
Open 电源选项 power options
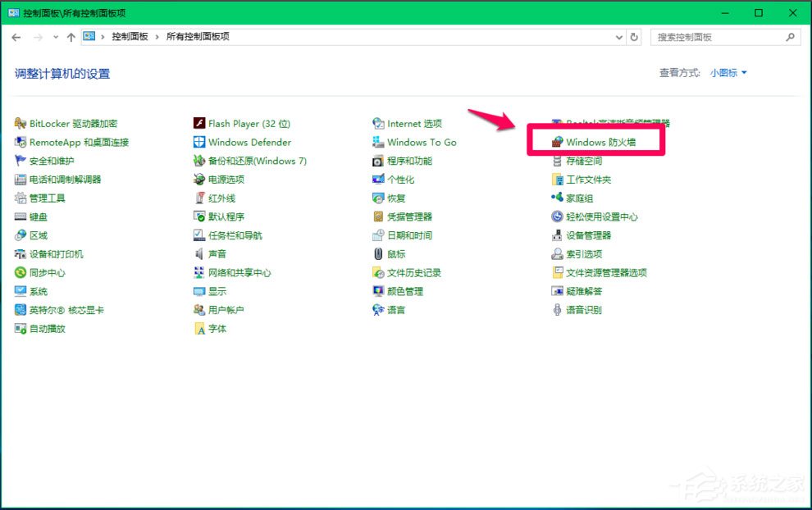click(x=227, y=179)
